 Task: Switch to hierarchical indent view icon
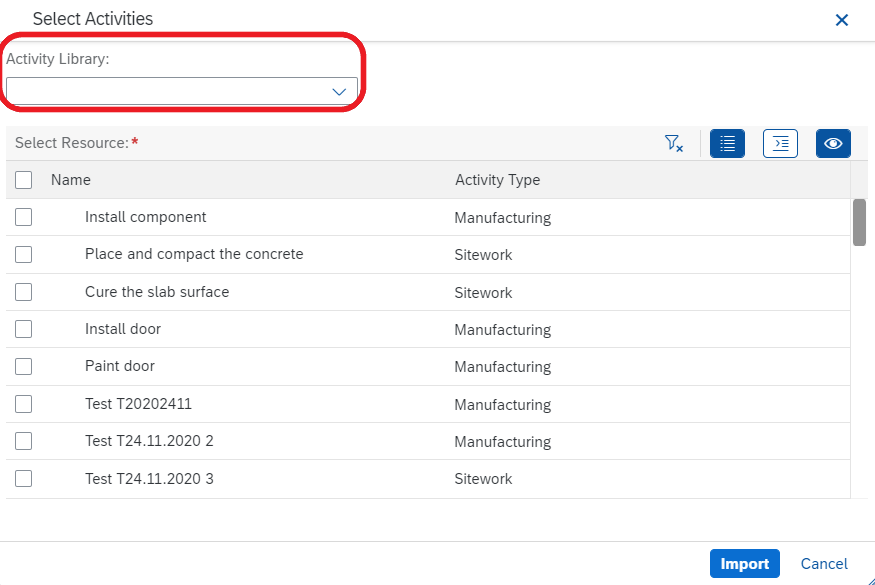click(780, 143)
